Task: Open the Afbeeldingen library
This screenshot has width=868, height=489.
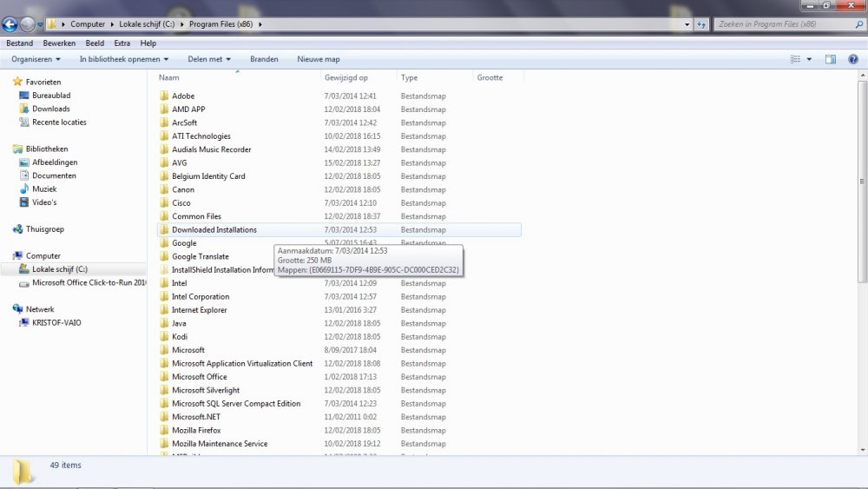Action: (x=54, y=162)
